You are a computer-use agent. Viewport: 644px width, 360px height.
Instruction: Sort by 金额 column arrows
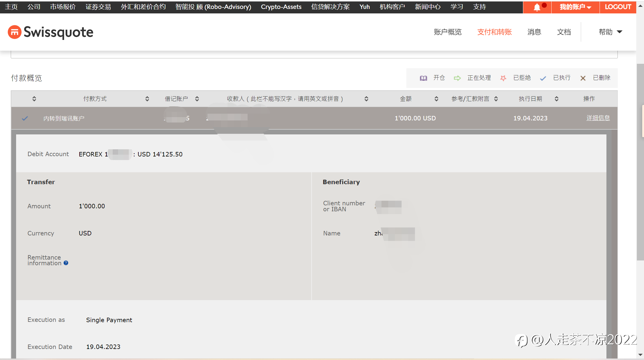(436, 99)
